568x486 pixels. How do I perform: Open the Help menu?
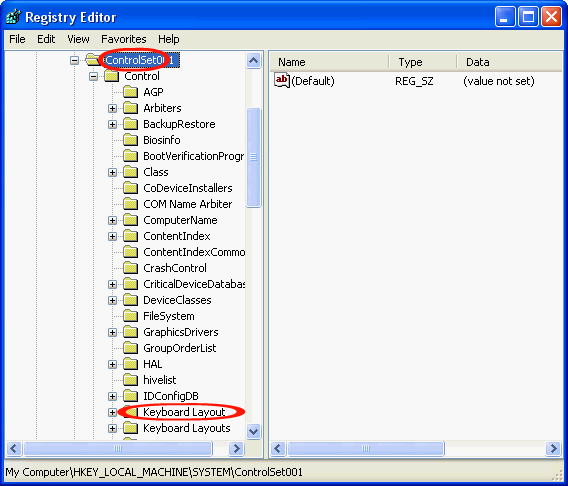tap(168, 39)
